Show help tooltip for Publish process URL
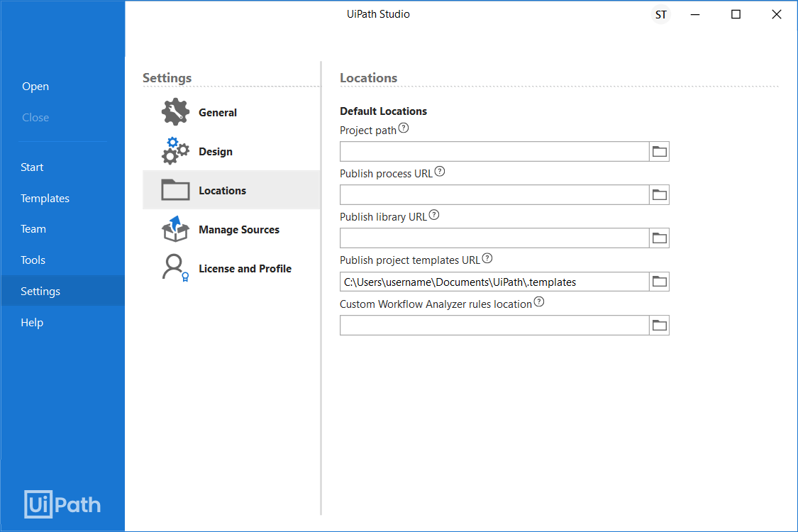Image resolution: width=798 pixels, height=532 pixels. [440, 172]
